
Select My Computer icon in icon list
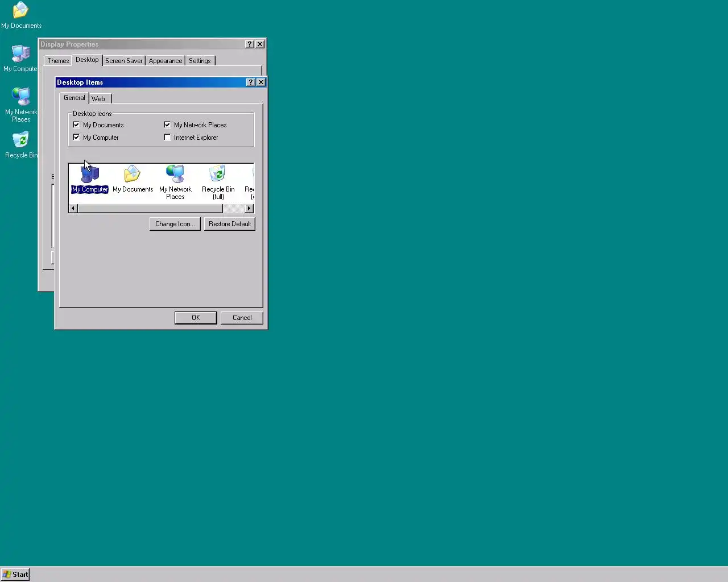90,180
